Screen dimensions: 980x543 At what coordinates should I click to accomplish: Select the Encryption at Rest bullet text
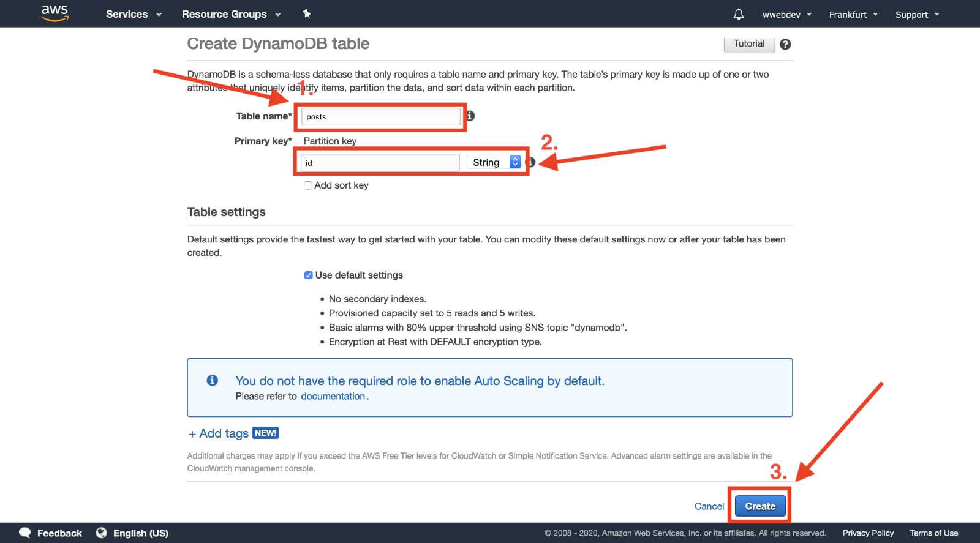pos(435,342)
